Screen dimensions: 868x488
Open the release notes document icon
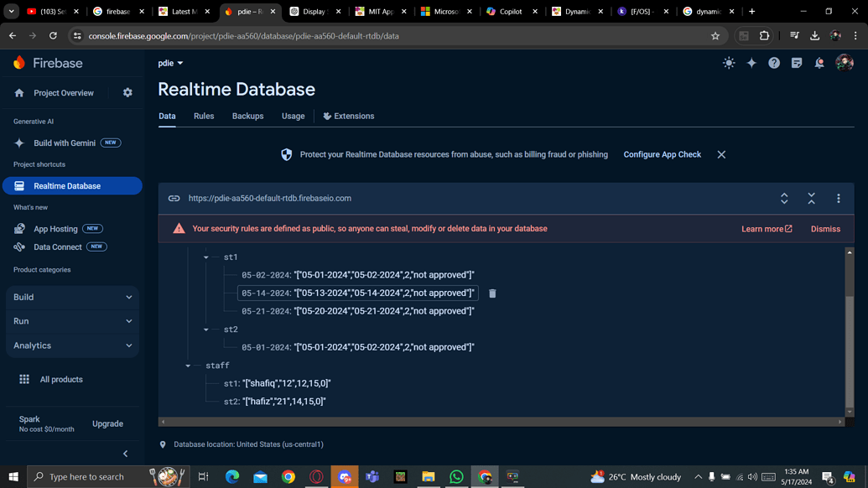796,62
